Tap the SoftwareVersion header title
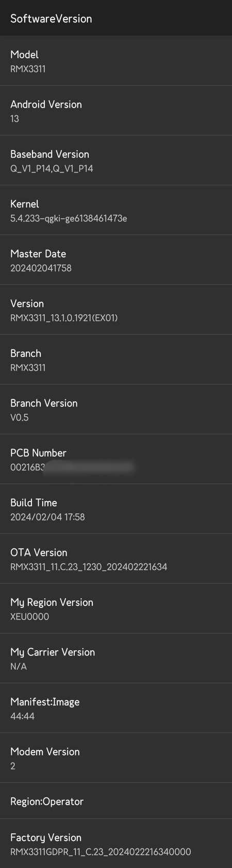The image size is (232, 868). click(51, 19)
